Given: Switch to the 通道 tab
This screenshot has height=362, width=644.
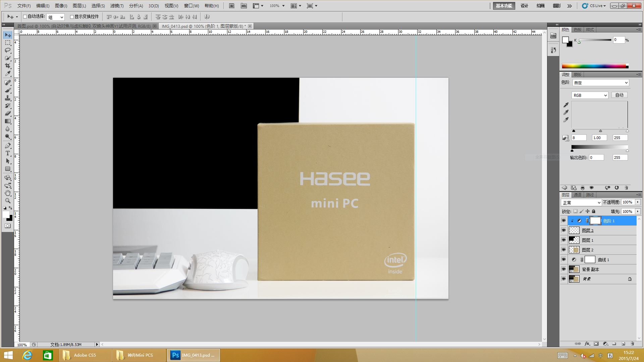Looking at the screenshot, I should point(578,195).
